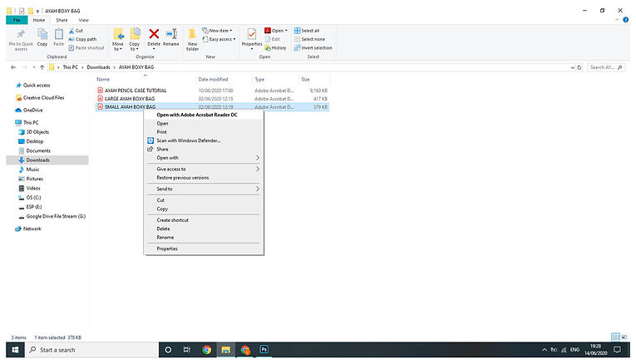Open Documents in the navigation pane
636x364 pixels.
[x=38, y=150]
